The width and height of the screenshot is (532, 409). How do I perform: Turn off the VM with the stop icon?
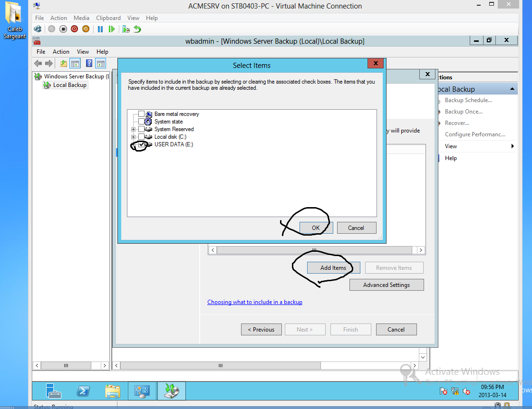tap(63, 29)
